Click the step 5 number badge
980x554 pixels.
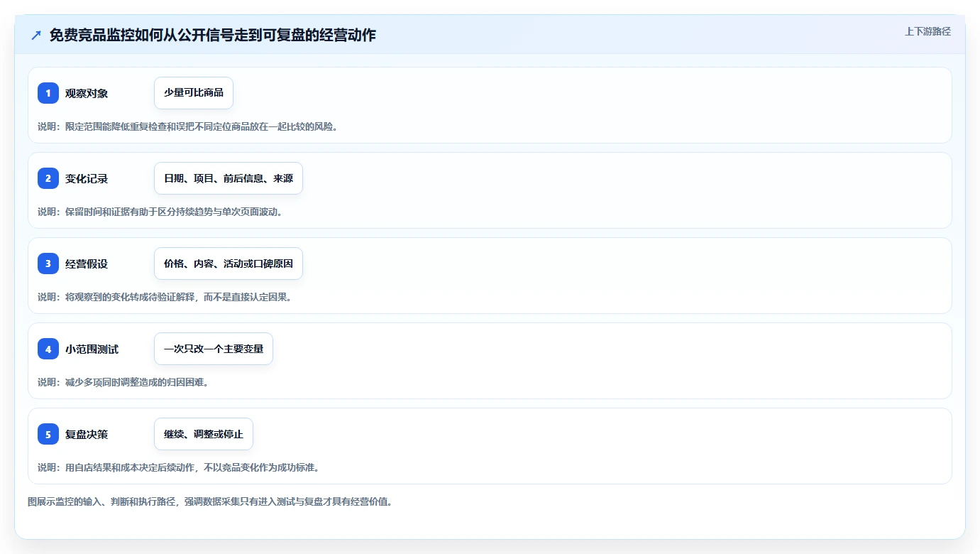(x=48, y=434)
